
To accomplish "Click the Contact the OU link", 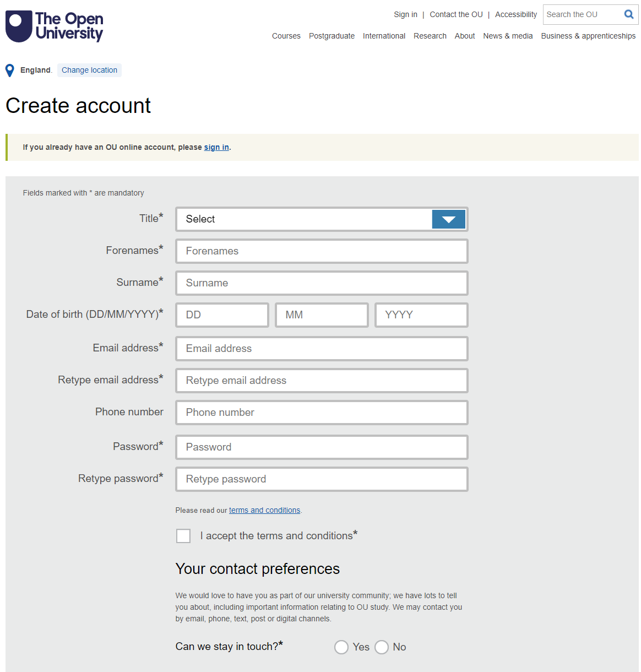I will click(x=456, y=14).
